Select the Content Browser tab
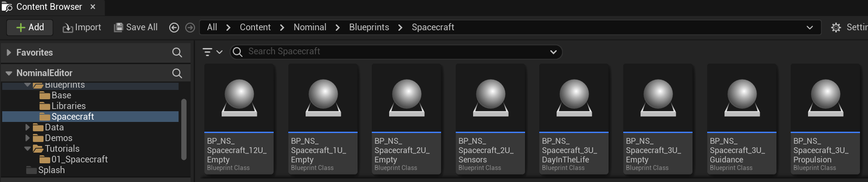Viewport: 868px width, 182px height. (x=48, y=7)
